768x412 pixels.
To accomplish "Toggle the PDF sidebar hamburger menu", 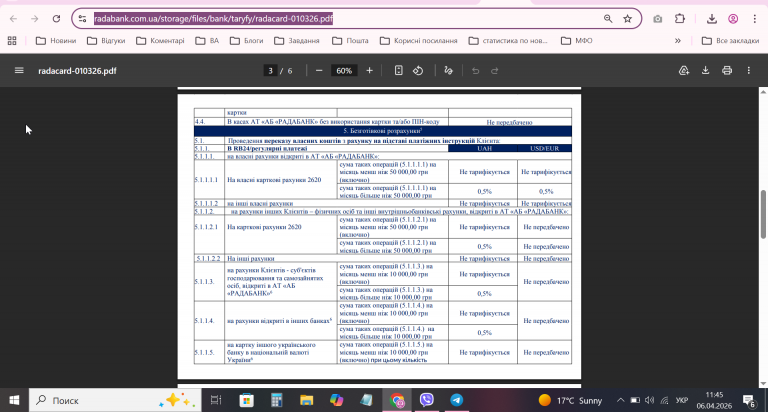I will pos(19,71).
